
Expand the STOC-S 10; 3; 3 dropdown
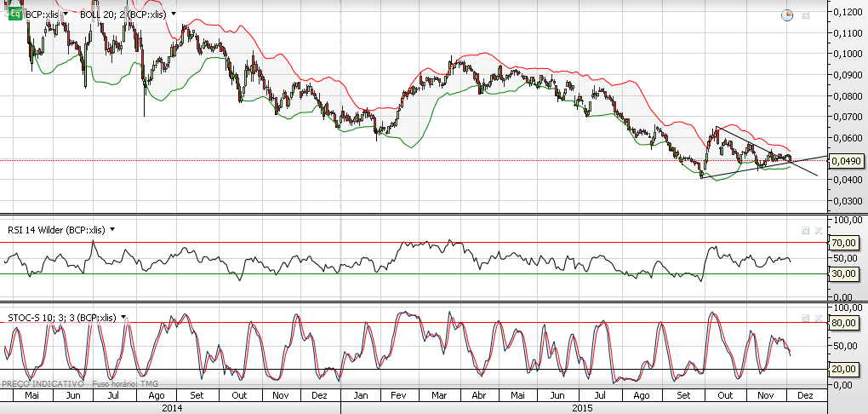coord(123,317)
